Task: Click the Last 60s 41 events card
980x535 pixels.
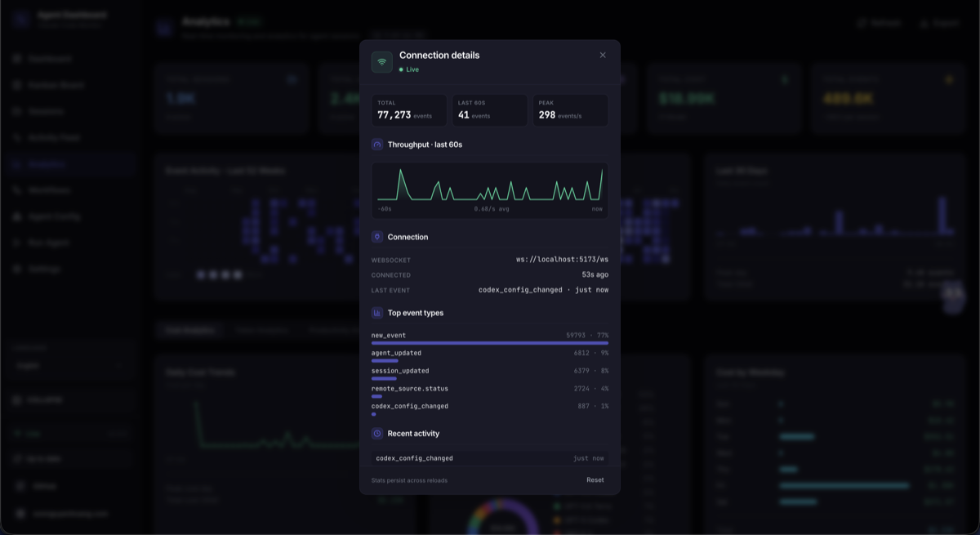Action: coord(490,110)
